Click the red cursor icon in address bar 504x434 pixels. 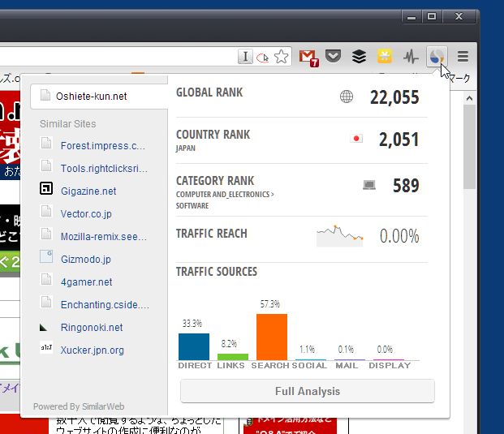tap(263, 58)
